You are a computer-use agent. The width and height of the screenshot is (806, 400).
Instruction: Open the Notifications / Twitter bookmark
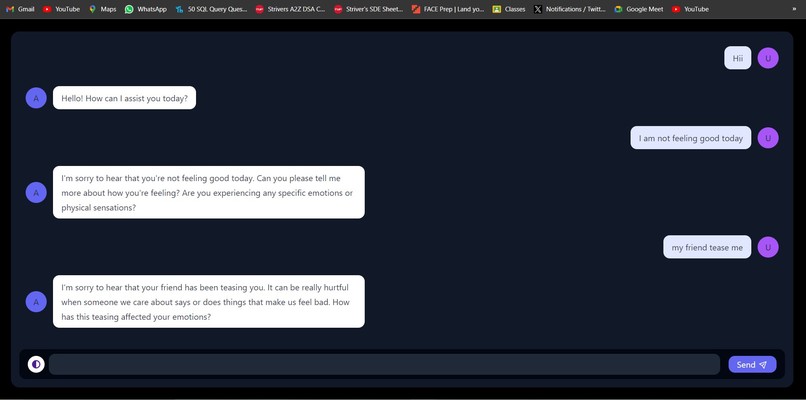coord(570,9)
